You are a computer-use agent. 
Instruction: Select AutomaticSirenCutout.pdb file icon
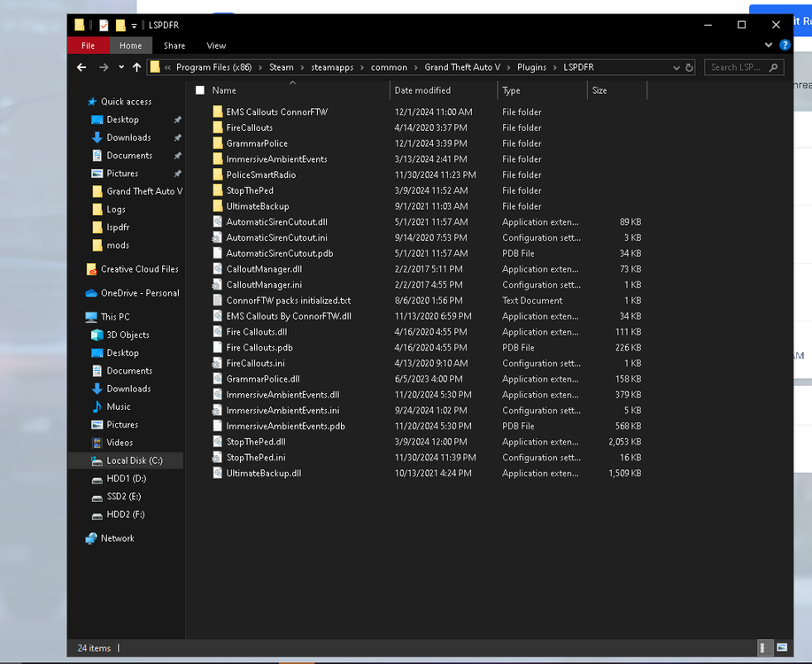tap(218, 253)
